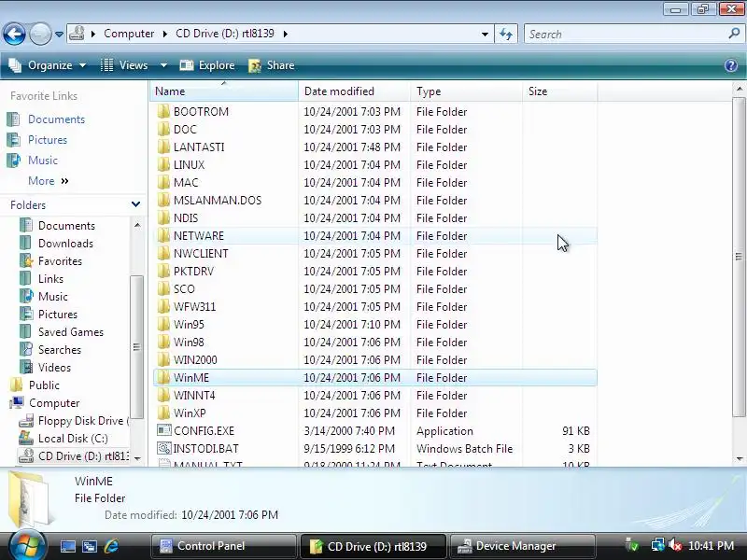Select the MSLANMAN.DOS folder icon

163,200
